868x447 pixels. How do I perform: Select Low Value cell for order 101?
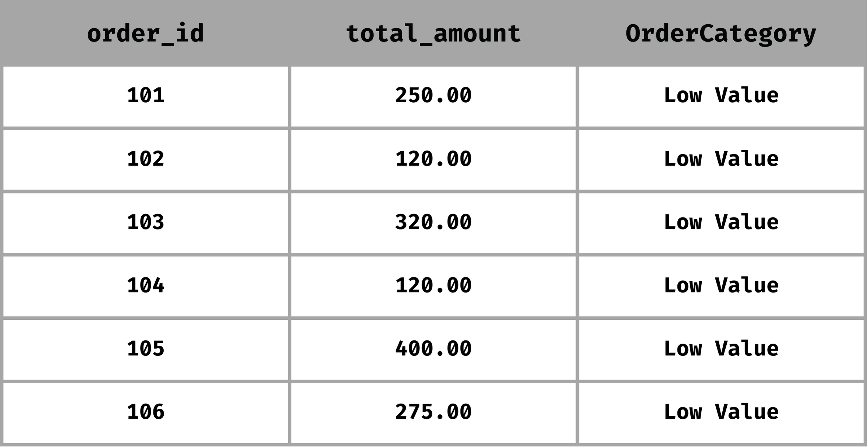tap(721, 96)
